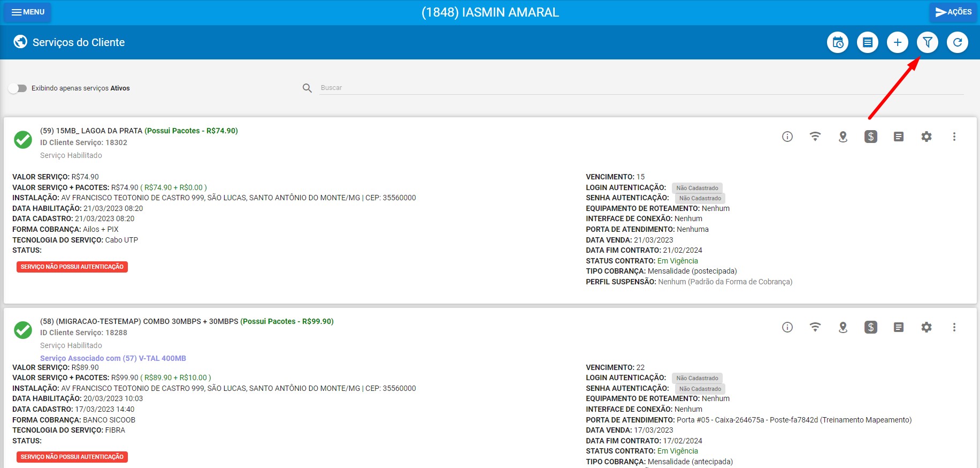Open the MENU hamburger button
Viewport: 980px width, 468px height.
pyautogui.click(x=27, y=12)
